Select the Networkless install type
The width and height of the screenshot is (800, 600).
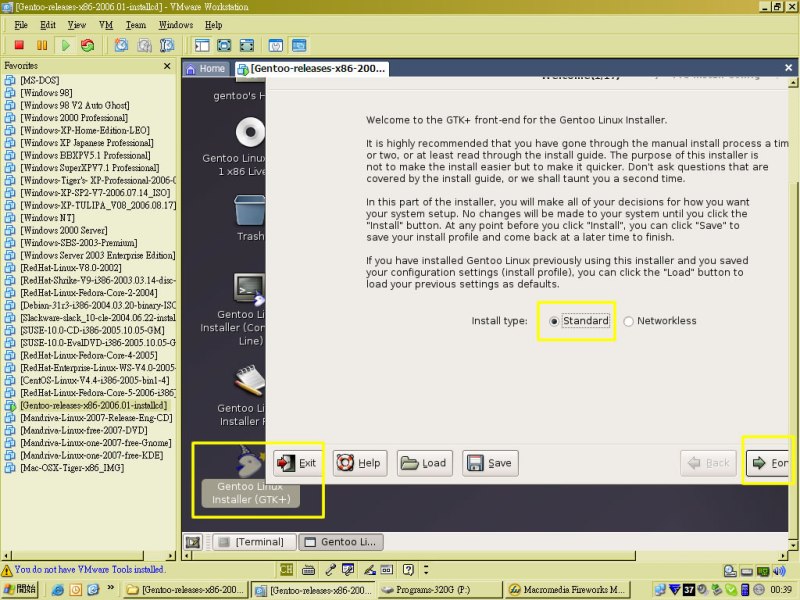pos(660,321)
